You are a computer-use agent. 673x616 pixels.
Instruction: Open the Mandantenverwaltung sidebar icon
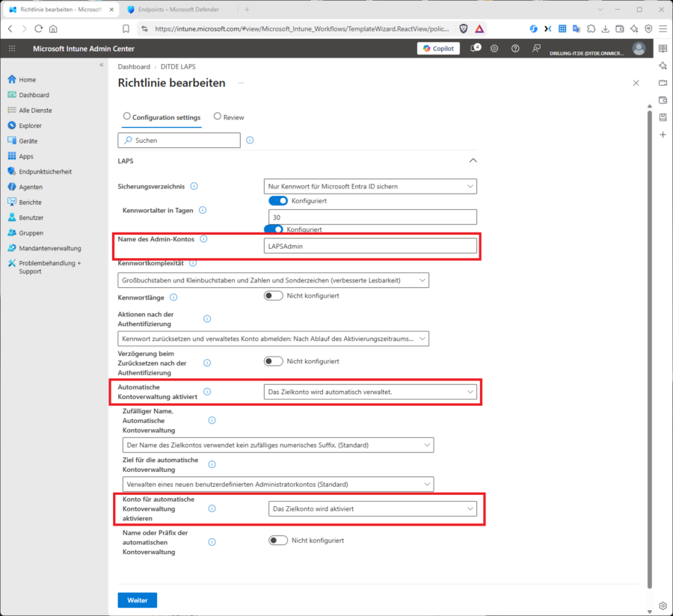(x=11, y=248)
